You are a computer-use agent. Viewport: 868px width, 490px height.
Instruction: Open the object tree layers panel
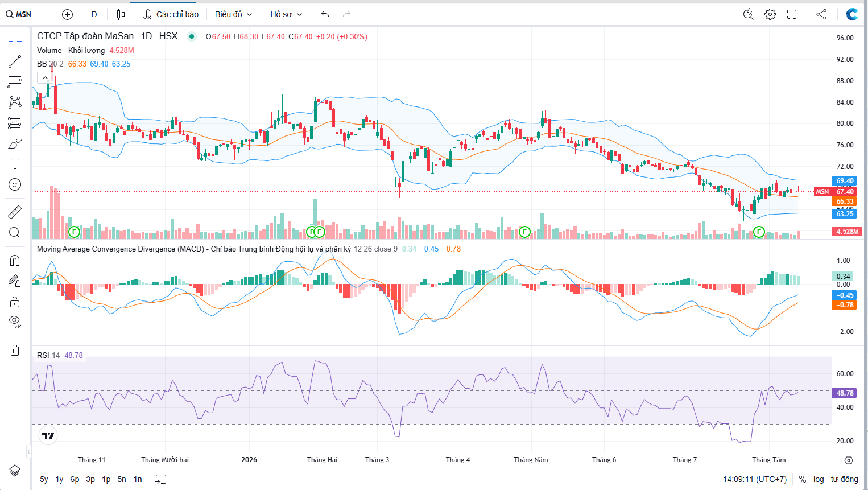(x=15, y=471)
